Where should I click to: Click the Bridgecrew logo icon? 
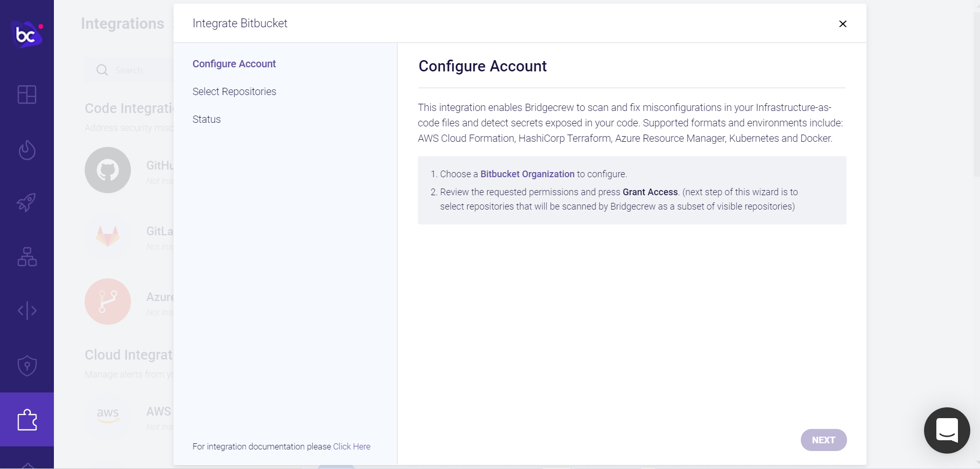(26, 34)
